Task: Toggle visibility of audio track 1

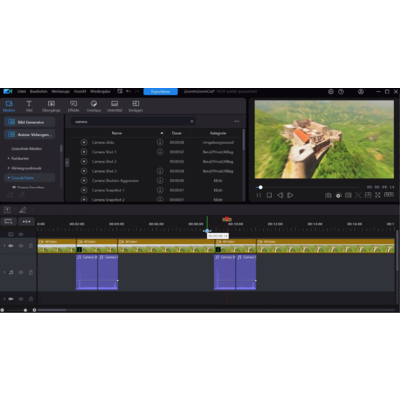Action: [21, 272]
